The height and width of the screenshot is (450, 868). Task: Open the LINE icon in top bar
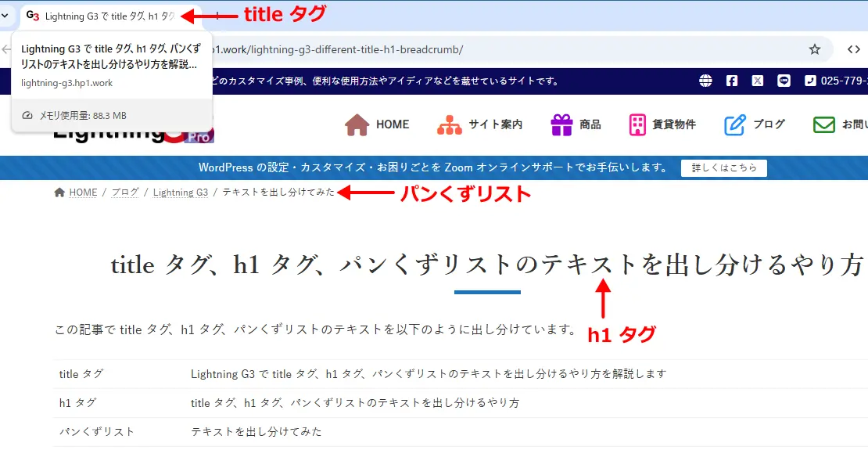pyautogui.click(x=784, y=81)
